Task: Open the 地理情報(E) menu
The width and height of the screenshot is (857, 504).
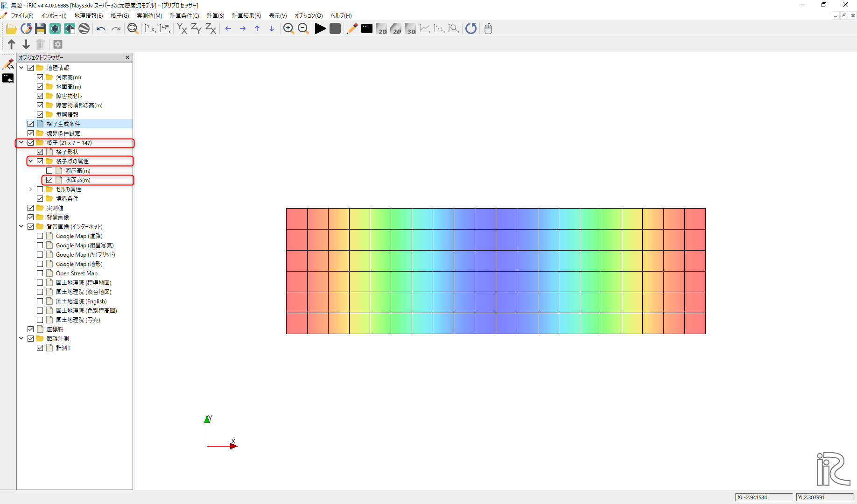Action: (x=89, y=16)
